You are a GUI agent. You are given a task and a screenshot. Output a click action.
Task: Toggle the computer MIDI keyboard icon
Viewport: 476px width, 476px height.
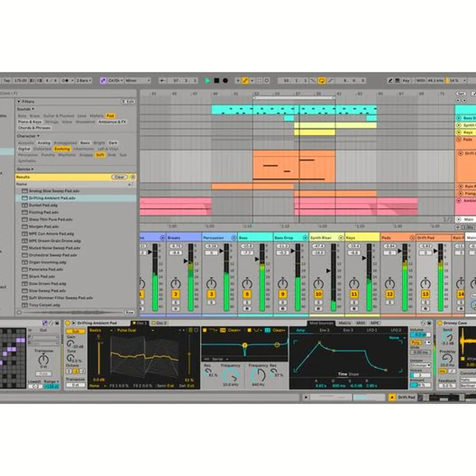397,81
